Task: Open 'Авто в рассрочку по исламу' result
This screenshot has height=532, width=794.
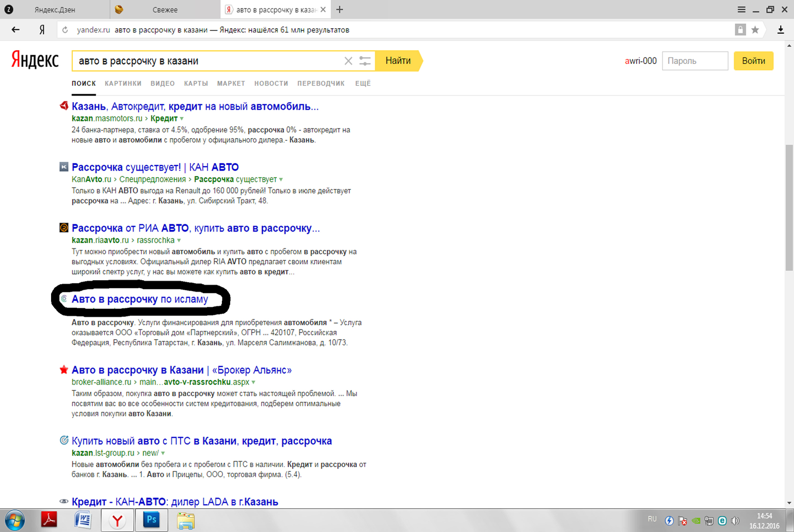Action: point(140,299)
